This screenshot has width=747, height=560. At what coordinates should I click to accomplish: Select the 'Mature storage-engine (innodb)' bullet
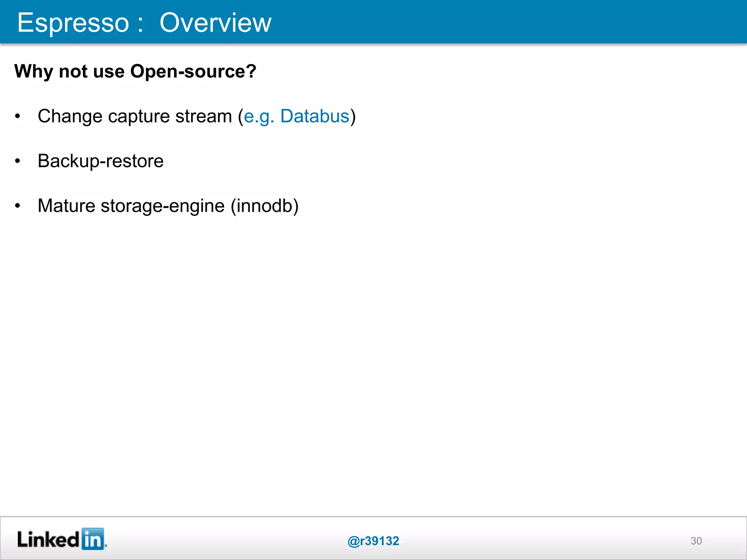pyautogui.click(x=168, y=206)
